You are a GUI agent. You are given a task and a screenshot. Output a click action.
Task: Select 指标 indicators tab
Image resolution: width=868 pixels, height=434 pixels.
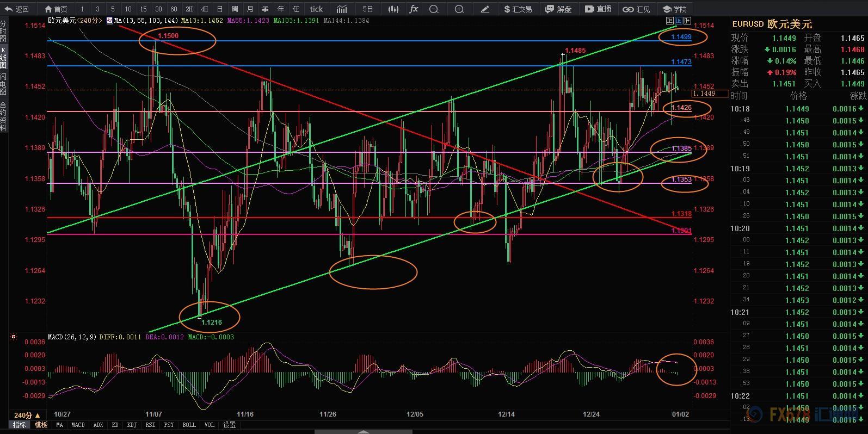coord(19,425)
